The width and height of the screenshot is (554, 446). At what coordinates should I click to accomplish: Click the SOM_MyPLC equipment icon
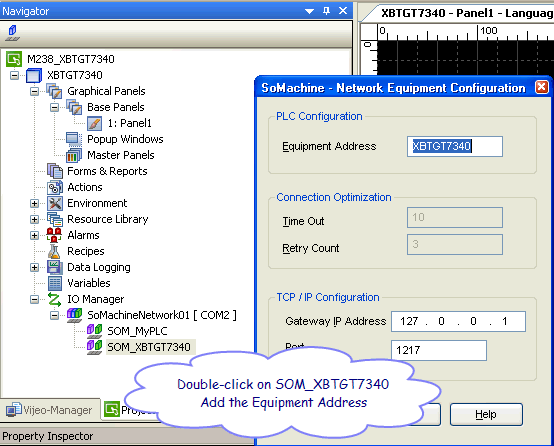click(x=94, y=331)
